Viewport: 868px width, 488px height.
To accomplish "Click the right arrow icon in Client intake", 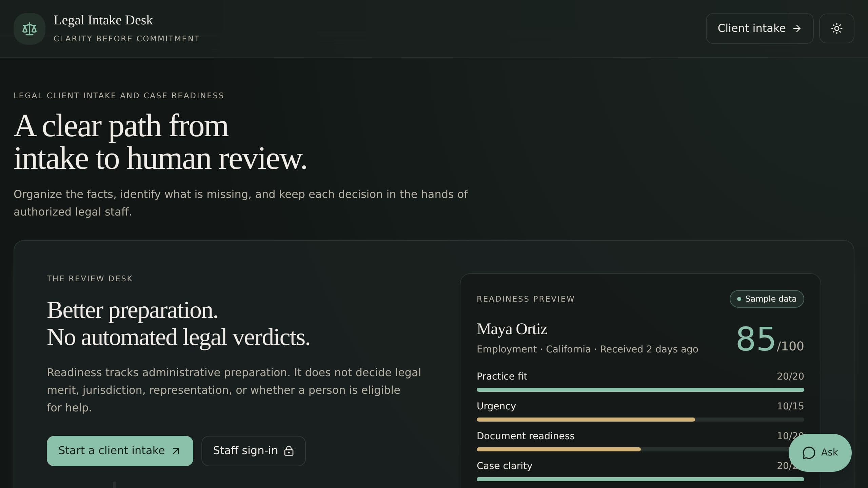I will [797, 28].
